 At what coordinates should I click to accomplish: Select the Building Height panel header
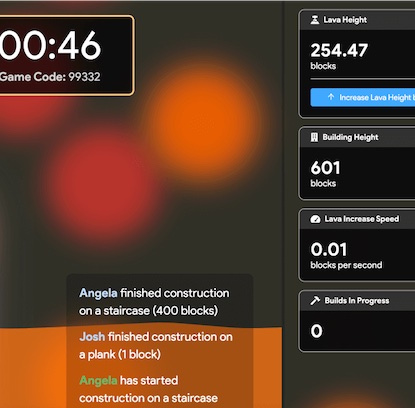[358, 137]
